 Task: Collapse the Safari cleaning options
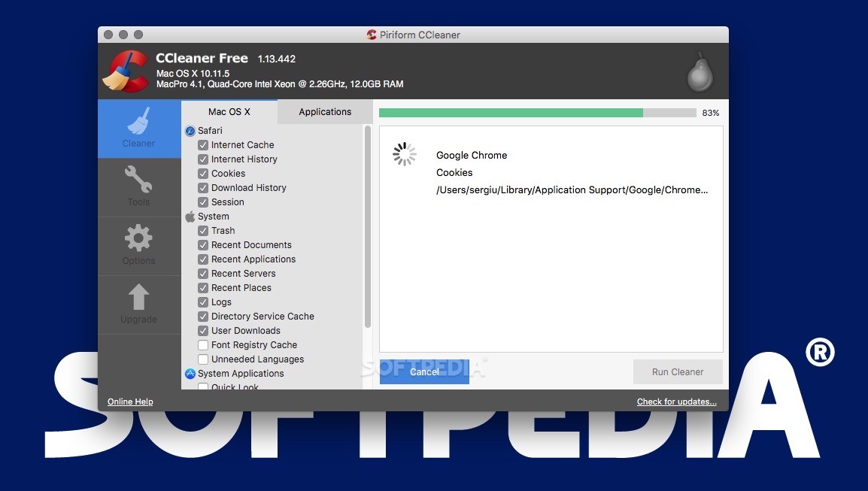click(190, 130)
